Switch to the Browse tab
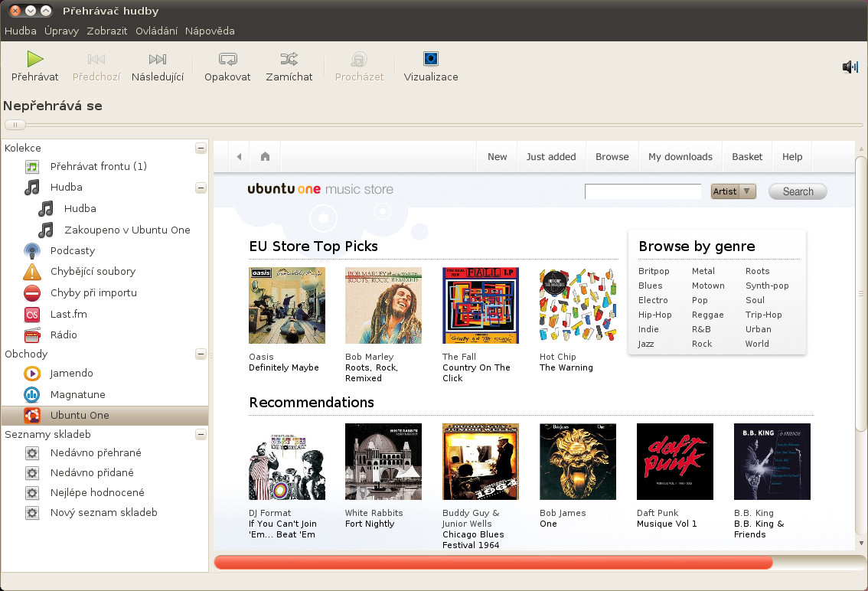The width and height of the screenshot is (868, 591). click(612, 157)
